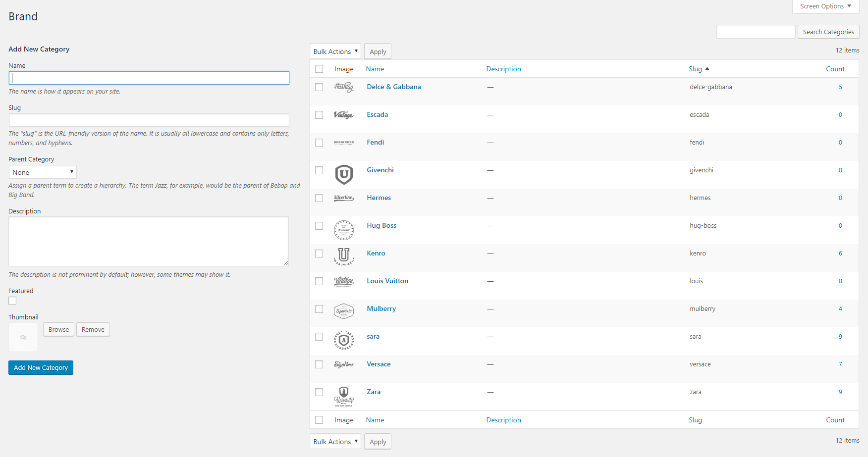Select the Escada row checkbox

click(319, 115)
